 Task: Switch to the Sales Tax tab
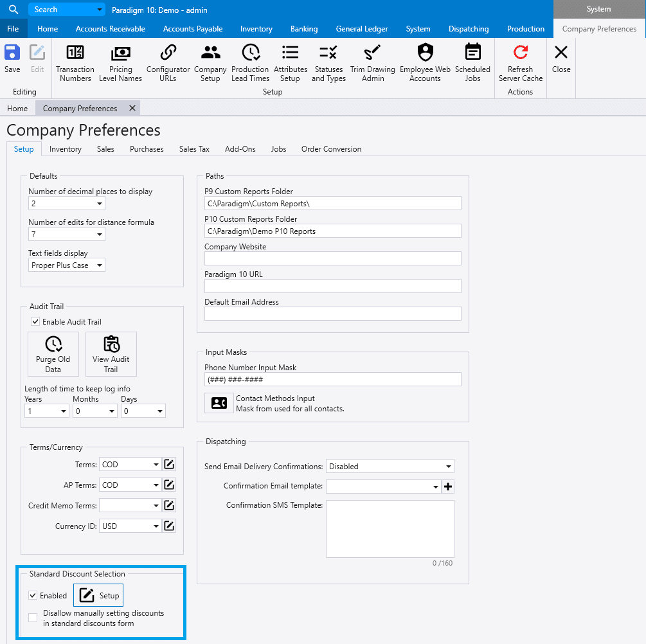pyautogui.click(x=195, y=149)
